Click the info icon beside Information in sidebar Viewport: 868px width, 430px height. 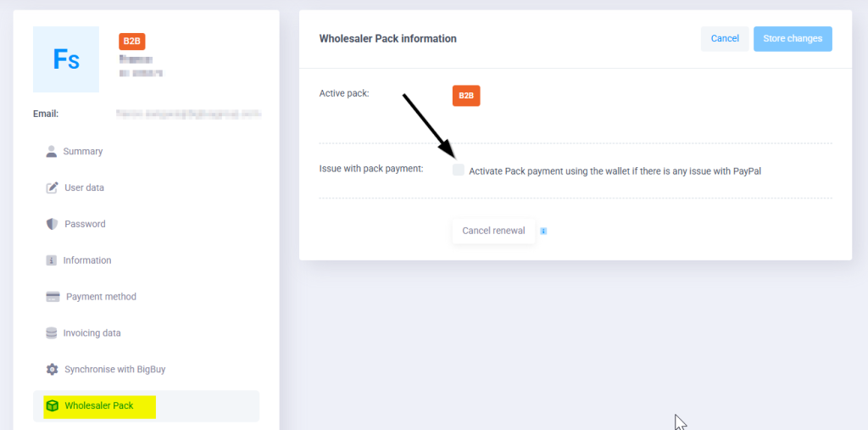coord(52,260)
